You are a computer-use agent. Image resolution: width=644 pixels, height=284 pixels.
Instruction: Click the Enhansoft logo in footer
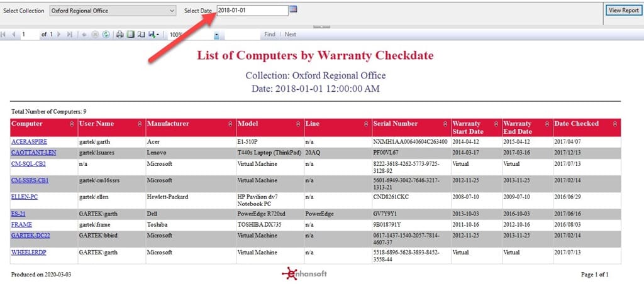pos(304,273)
